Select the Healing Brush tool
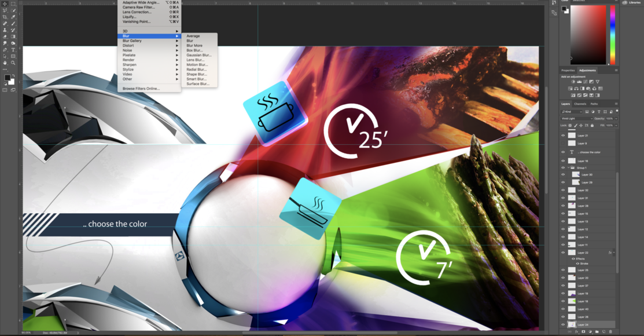 (5, 23)
